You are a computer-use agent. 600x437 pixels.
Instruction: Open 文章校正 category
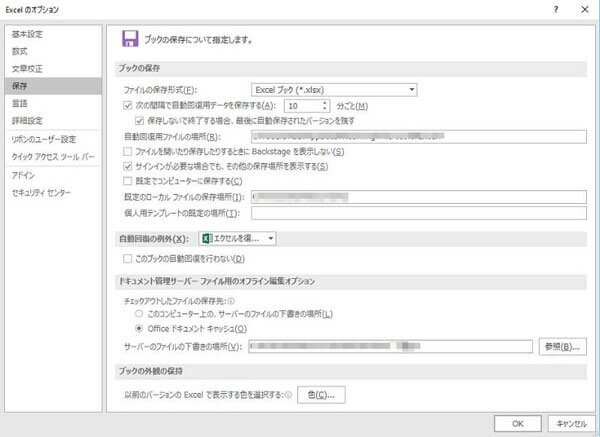pyautogui.click(x=54, y=68)
